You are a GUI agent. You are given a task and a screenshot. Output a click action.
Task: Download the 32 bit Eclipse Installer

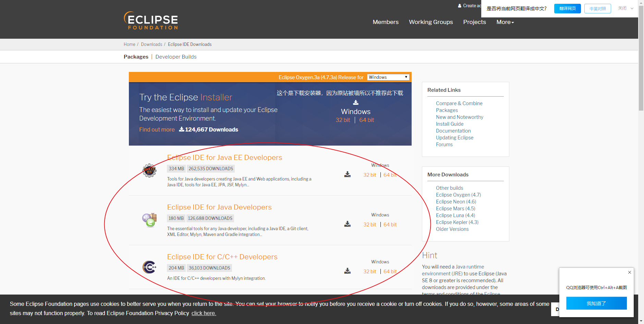[x=343, y=120]
